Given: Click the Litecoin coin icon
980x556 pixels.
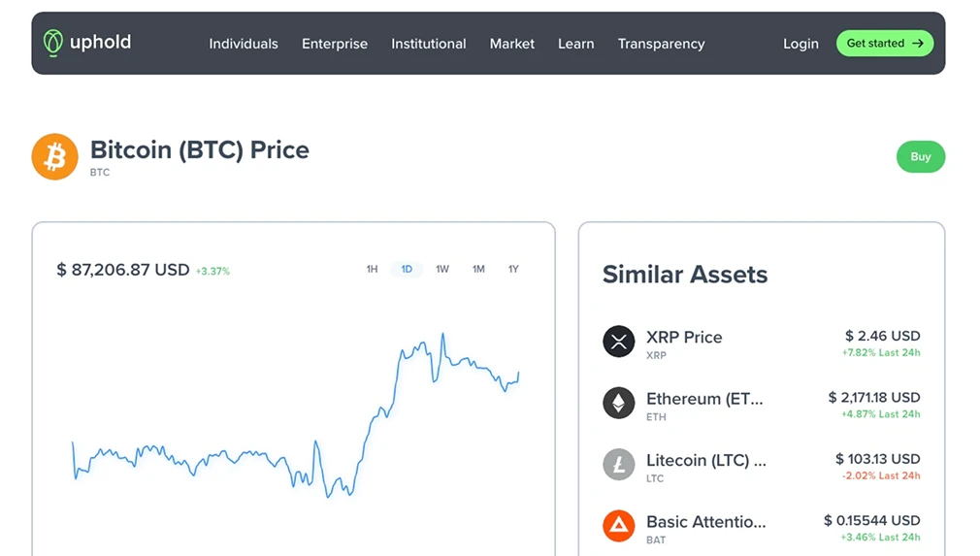Looking at the screenshot, I should coord(619,465).
